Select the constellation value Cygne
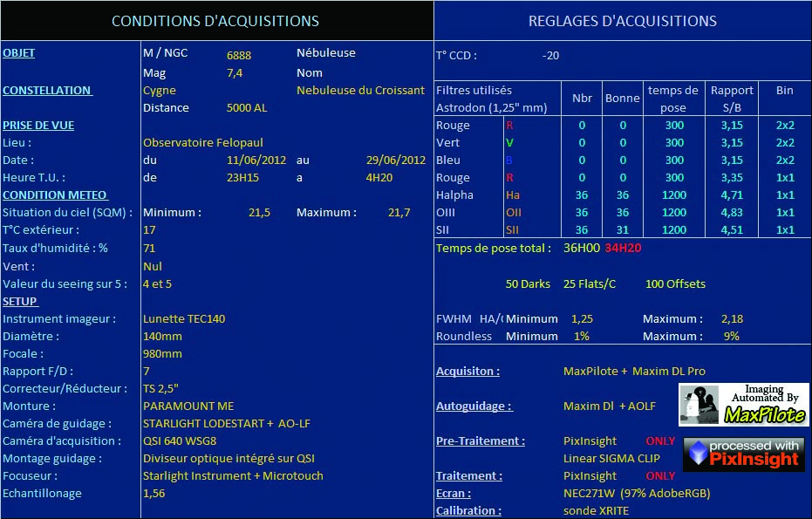The image size is (812, 519). point(160,91)
